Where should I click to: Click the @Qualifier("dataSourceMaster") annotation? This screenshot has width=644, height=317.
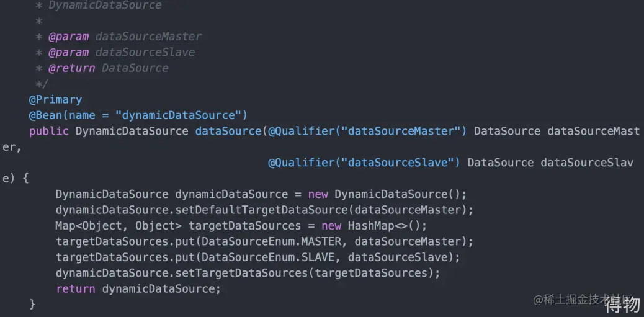[x=367, y=131]
